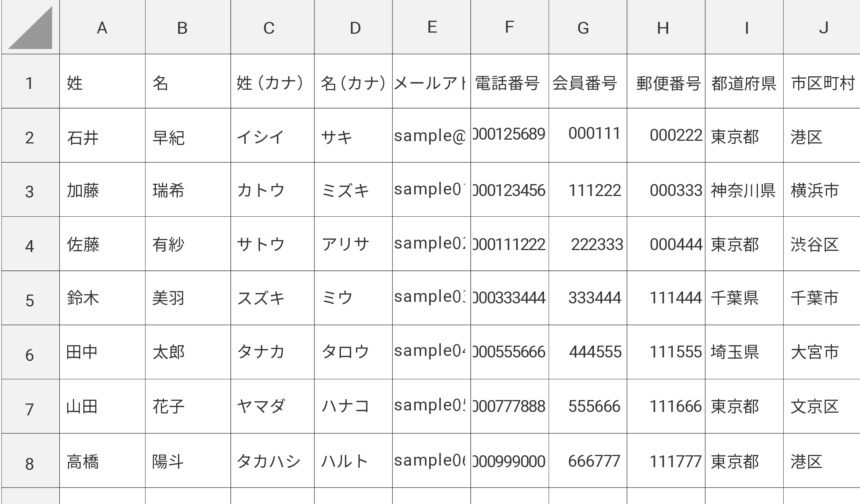Select column J header
Image resolution: width=860 pixels, height=504 pixels.
point(822,28)
